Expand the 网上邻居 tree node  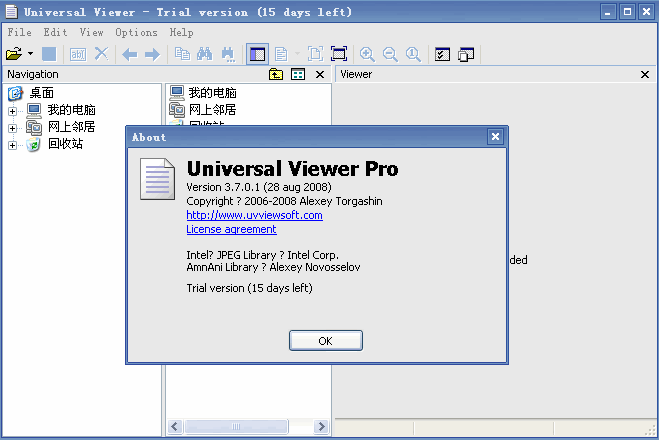12,128
